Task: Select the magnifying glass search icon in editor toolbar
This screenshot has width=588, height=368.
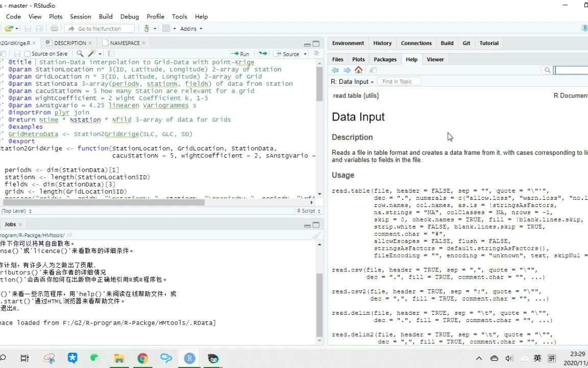Action: click(x=81, y=53)
